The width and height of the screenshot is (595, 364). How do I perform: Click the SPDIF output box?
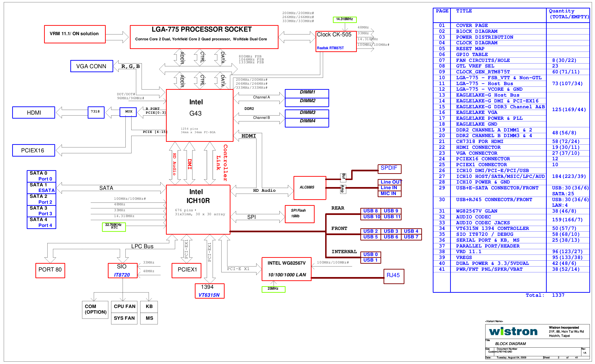click(389, 169)
